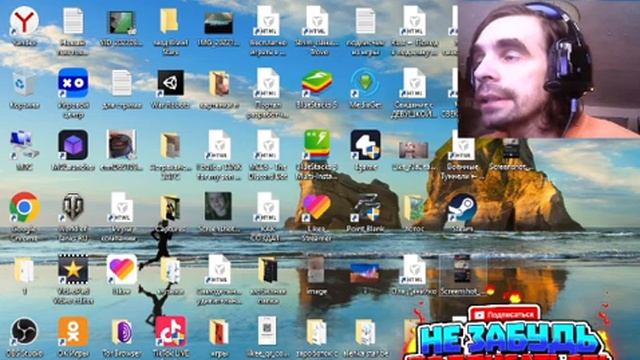The height and width of the screenshot is (360, 640).
Task: Launch the TikTok LIVE shortcut
Action: pos(171,331)
